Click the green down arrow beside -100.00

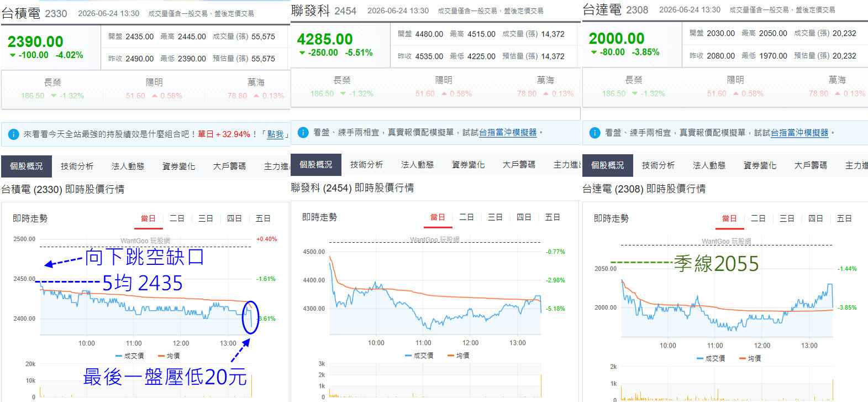(13, 55)
